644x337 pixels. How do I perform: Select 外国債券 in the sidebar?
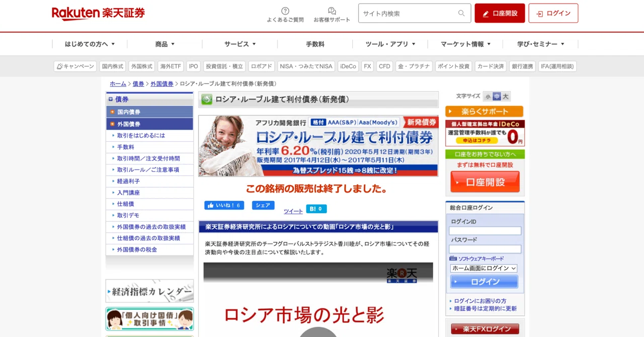coord(149,124)
